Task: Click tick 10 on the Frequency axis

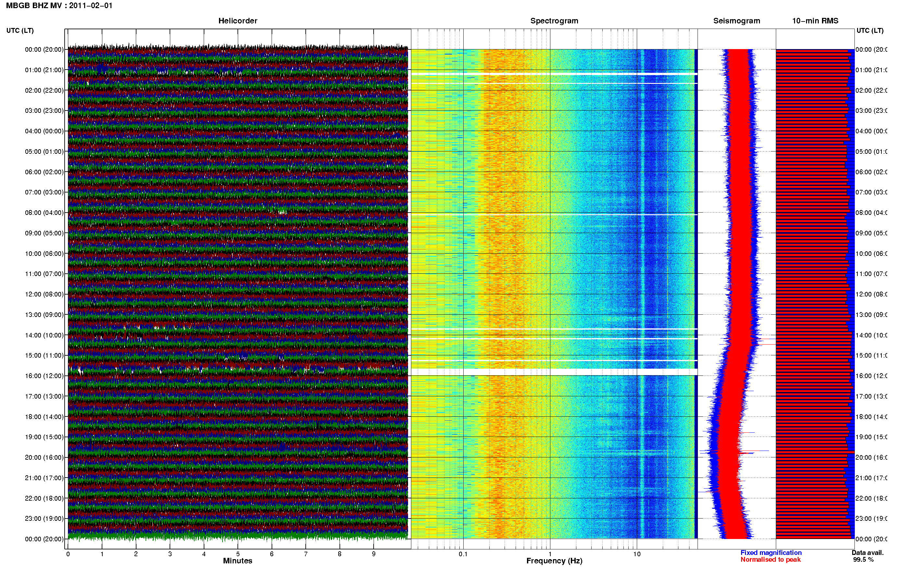Action: point(637,554)
